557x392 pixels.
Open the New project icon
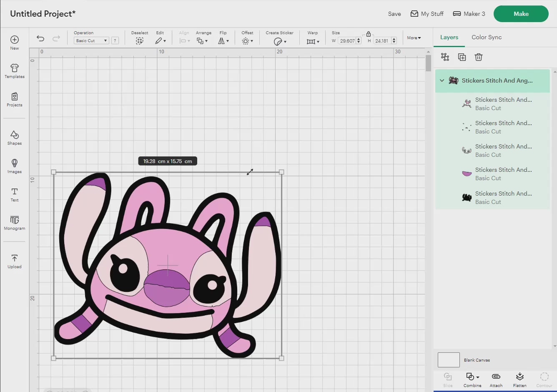coord(15,42)
